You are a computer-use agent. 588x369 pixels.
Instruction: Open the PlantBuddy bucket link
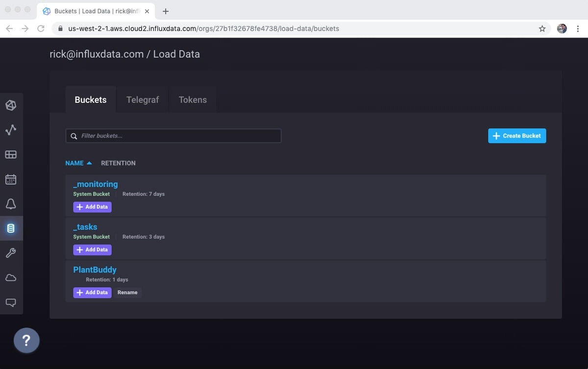point(95,270)
